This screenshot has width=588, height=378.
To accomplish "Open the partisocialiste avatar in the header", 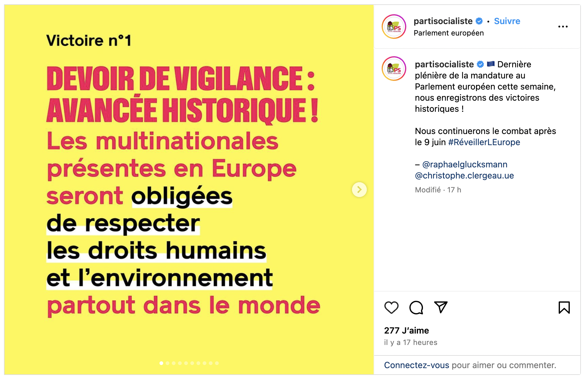I will [x=394, y=27].
